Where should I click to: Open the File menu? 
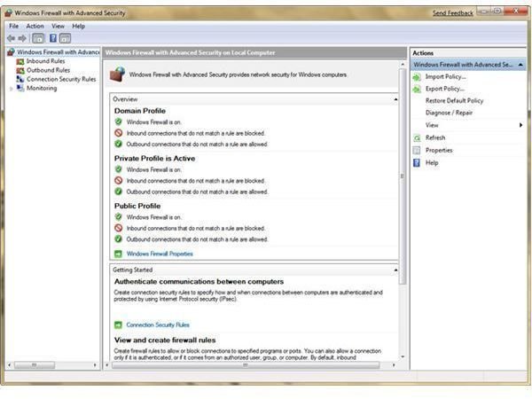click(14, 26)
